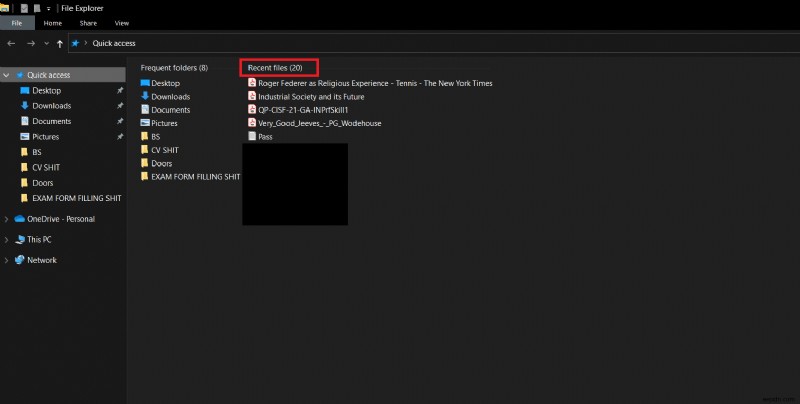
Task: Click the pin icon next to Documents
Action: 120,121
